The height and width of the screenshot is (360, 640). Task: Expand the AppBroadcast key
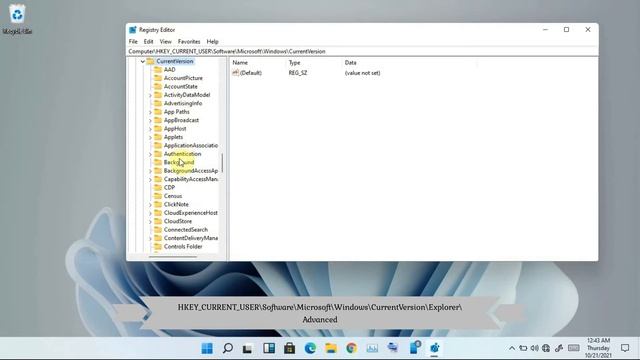click(150, 120)
